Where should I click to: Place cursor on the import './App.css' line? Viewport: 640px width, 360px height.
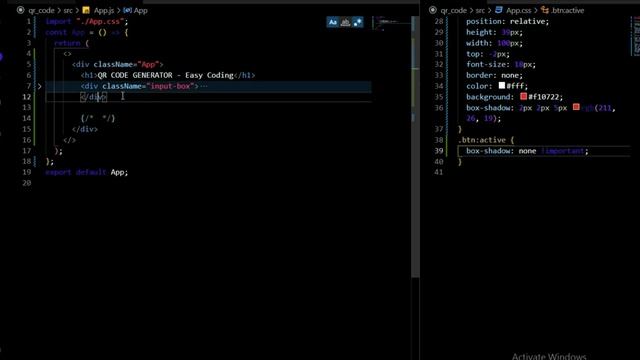coord(87,21)
